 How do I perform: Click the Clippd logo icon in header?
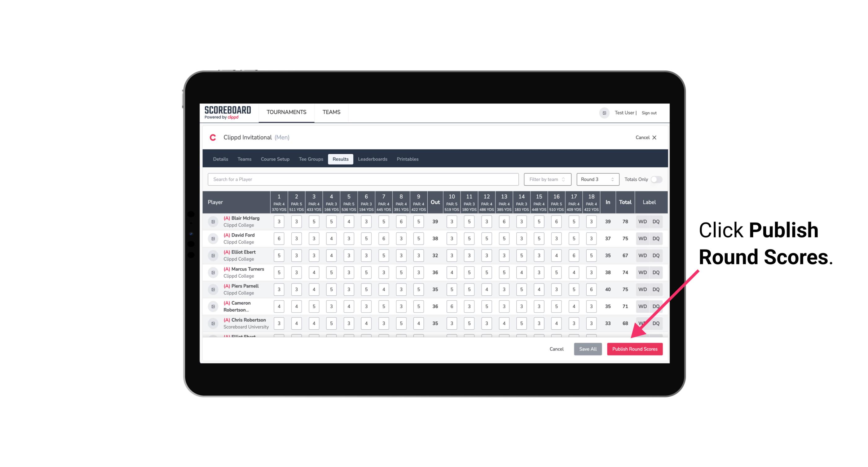(213, 137)
